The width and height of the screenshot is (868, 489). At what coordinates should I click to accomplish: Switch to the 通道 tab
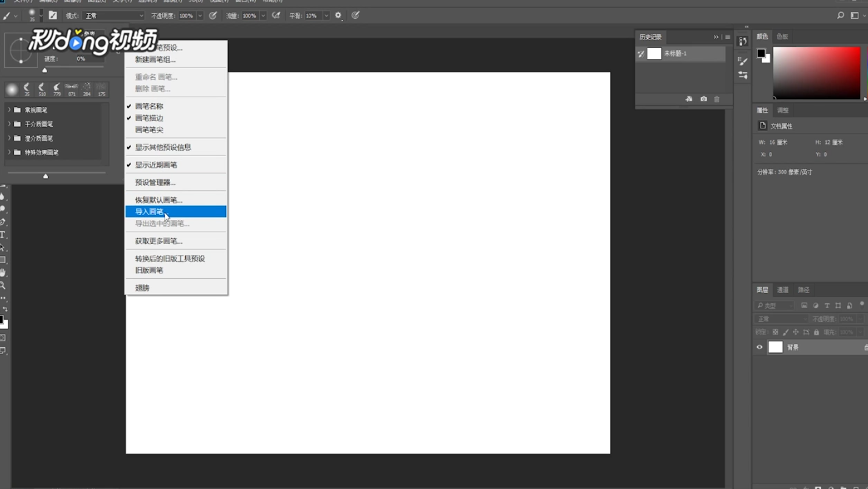783,290
